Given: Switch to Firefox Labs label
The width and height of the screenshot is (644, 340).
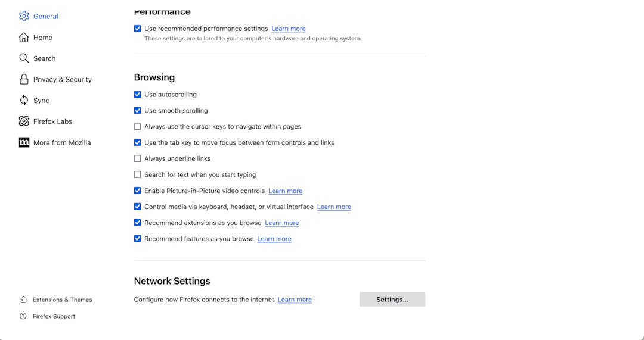Looking at the screenshot, I should pyautogui.click(x=52, y=121).
